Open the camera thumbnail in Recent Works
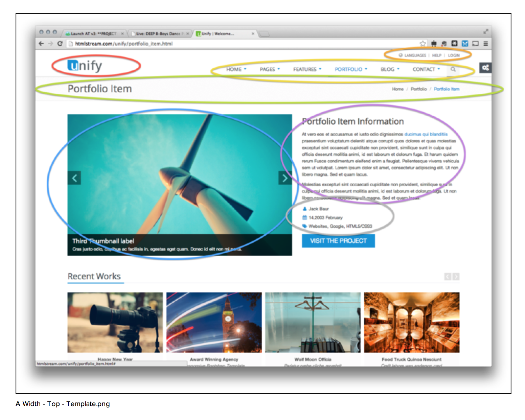The image size is (525, 420). [x=115, y=323]
